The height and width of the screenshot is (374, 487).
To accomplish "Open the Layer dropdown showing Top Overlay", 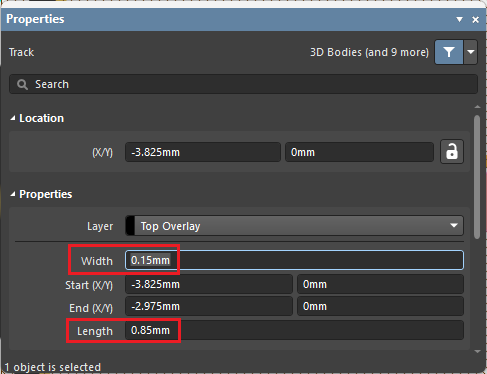I will 294,226.
